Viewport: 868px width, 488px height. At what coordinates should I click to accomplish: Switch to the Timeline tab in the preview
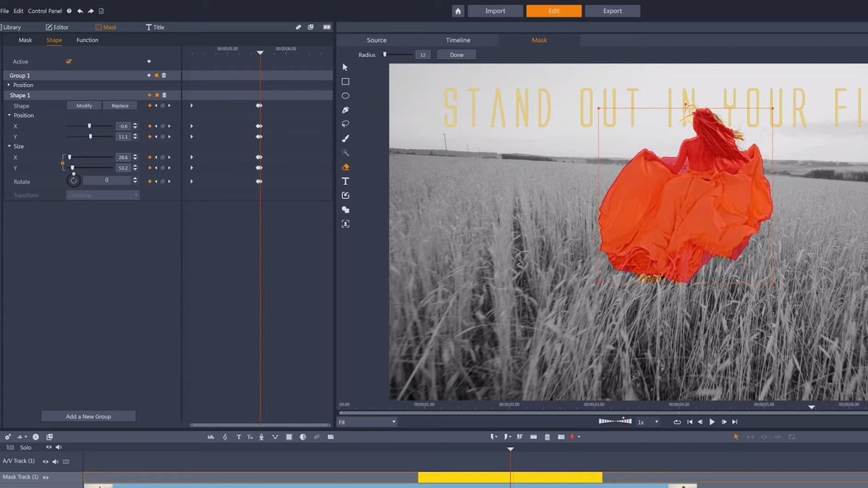point(457,40)
